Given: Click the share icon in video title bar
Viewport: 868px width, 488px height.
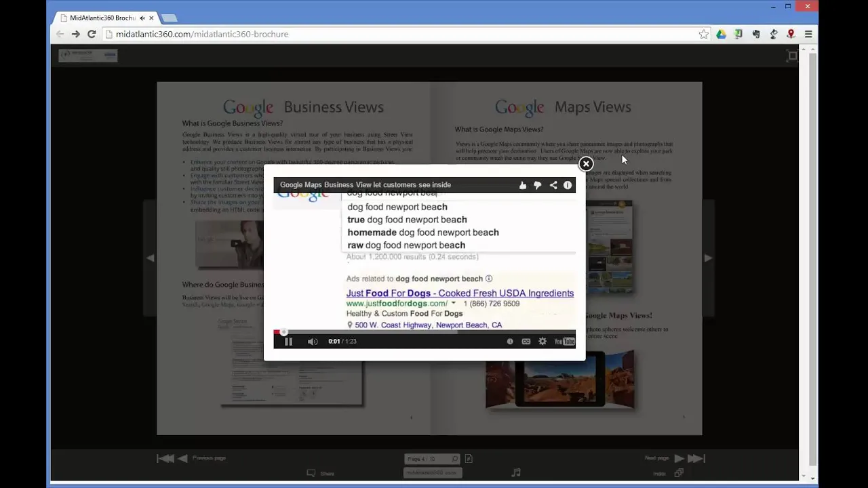Looking at the screenshot, I should [x=553, y=185].
